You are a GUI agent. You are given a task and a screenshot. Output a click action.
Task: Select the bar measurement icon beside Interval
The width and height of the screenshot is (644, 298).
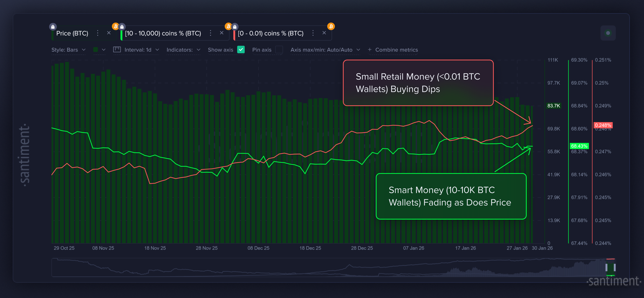click(117, 50)
